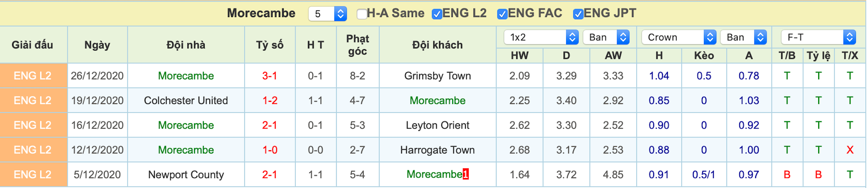Open the Crown bookmaker dropdown
Image resolution: width=868 pixels, height=188 pixels.
point(679,37)
